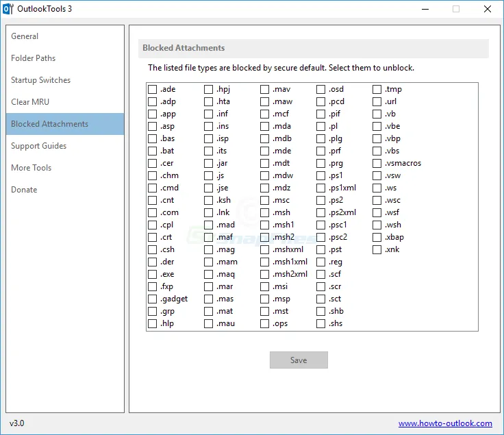Check the .msi file type checkbox
The height and width of the screenshot is (435, 504).
pyautogui.click(x=264, y=286)
